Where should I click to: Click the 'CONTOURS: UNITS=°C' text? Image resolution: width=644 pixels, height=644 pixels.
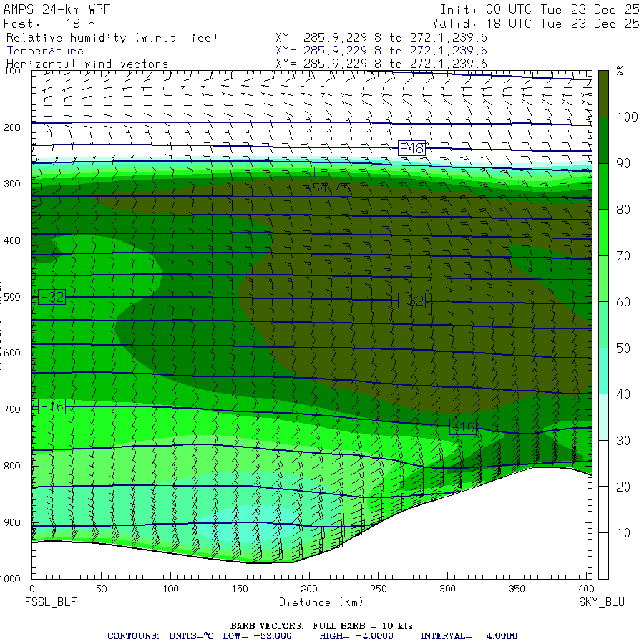pos(160,636)
